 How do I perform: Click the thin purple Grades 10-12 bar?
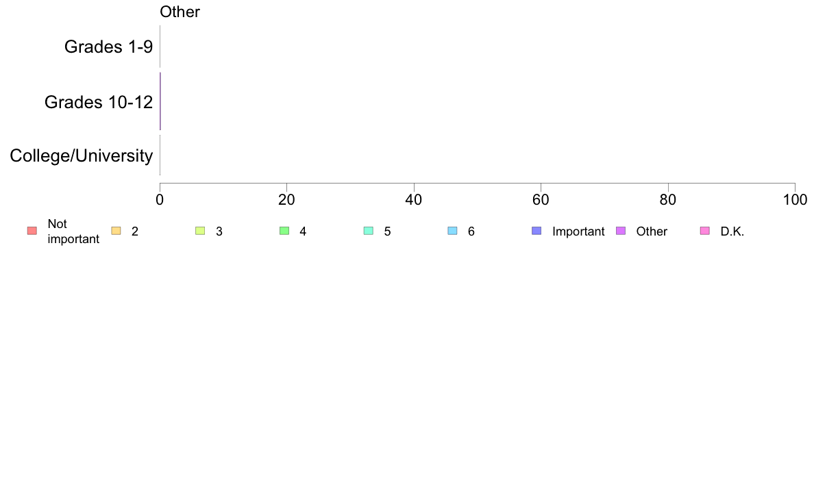tap(160, 101)
